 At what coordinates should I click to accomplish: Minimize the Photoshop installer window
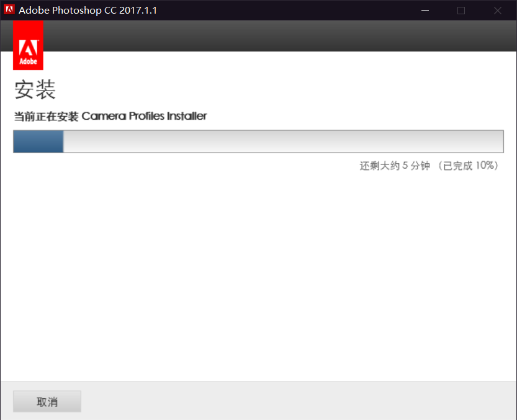pyautogui.click(x=425, y=10)
